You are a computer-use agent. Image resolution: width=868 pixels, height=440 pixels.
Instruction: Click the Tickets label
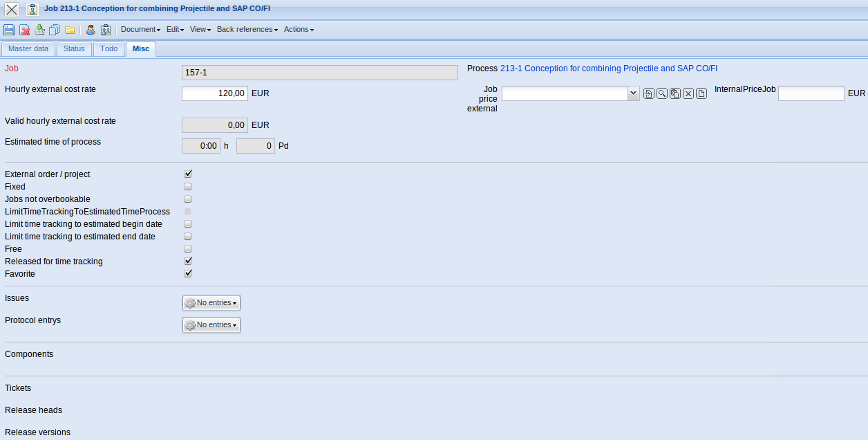tap(18, 388)
